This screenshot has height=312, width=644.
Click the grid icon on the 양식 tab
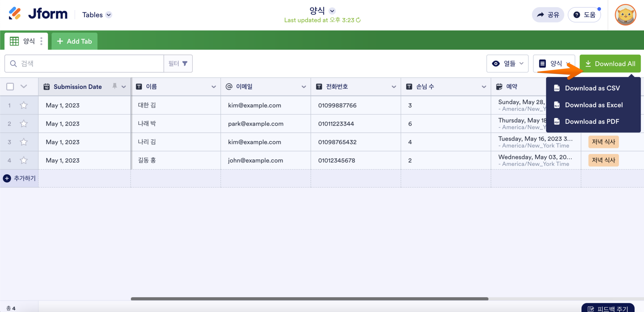pos(14,41)
